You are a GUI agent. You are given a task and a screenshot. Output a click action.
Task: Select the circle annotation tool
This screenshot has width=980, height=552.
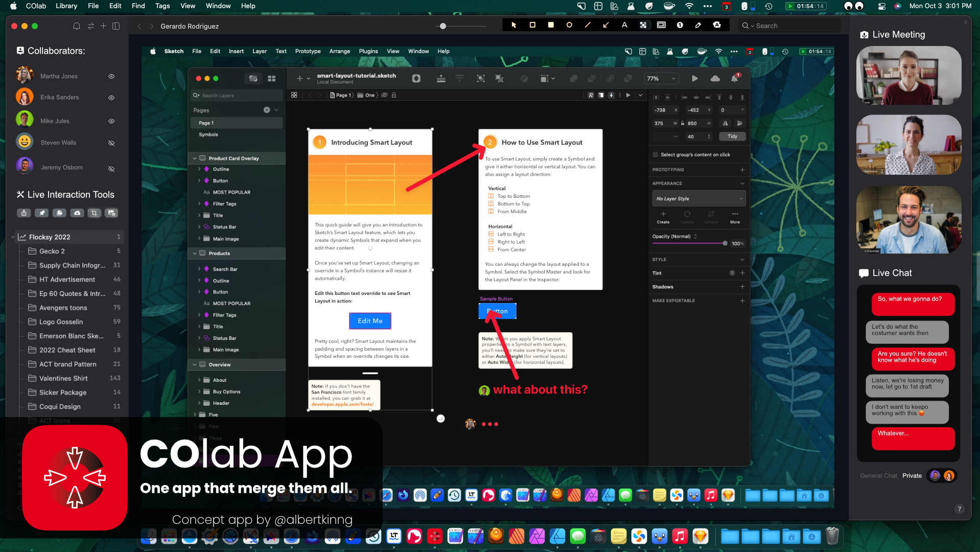(x=569, y=25)
